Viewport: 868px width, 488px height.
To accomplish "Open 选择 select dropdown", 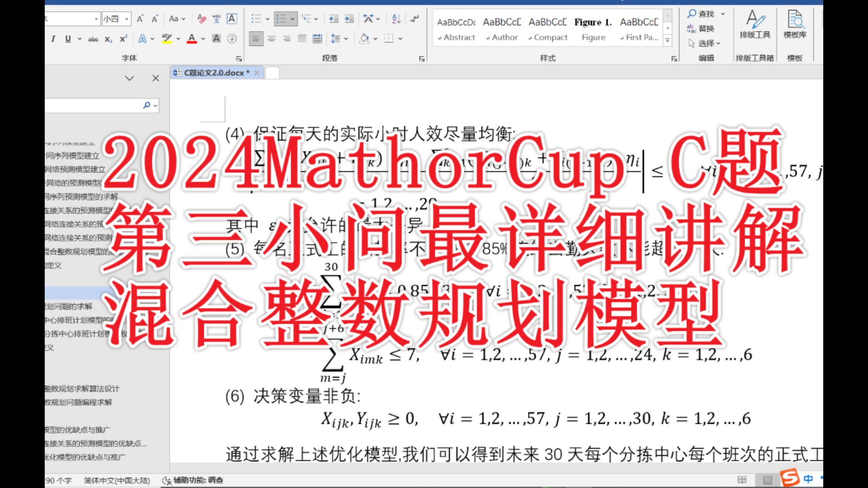I will pos(704,43).
